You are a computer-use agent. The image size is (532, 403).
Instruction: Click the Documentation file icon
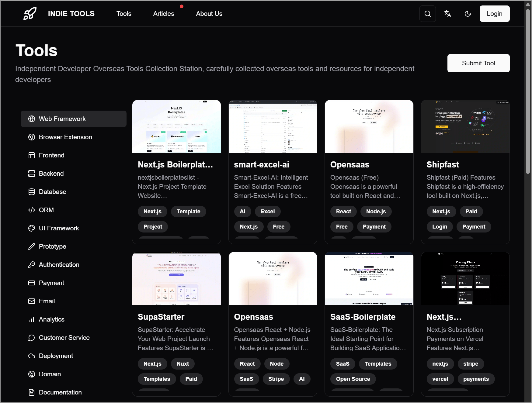click(x=32, y=392)
